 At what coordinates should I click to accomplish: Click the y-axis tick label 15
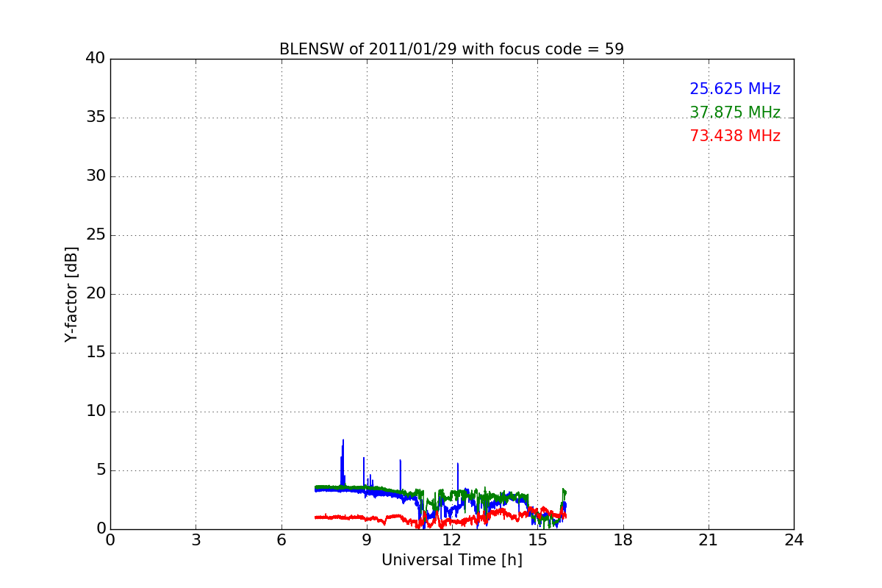click(x=96, y=353)
